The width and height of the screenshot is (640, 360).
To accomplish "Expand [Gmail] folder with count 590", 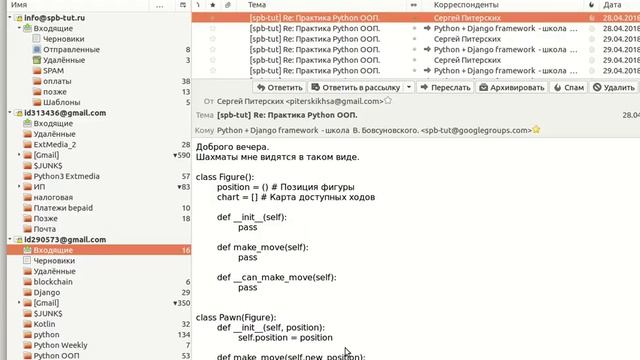I will tap(19, 155).
